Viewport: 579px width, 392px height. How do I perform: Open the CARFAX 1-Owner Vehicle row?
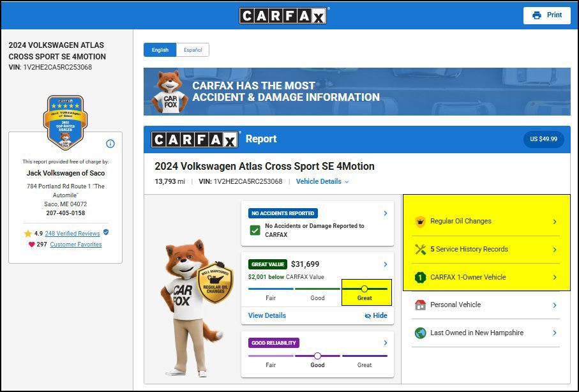click(486, 277)
